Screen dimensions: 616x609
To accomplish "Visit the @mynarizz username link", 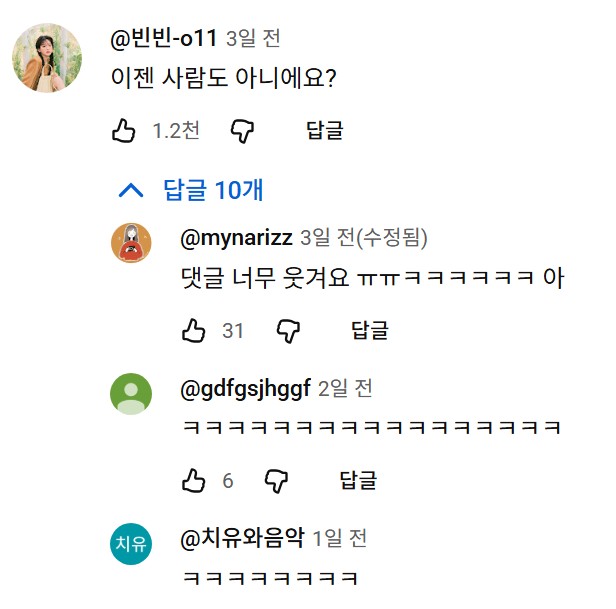I will pyautogui.click(x=236, y=238).
